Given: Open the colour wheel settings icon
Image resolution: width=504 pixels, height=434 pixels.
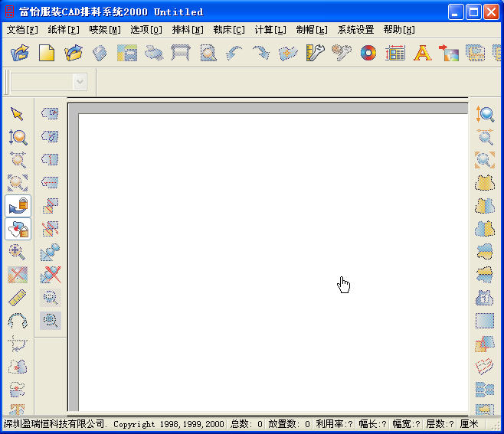Looking at the screenshot, I should (x=368, y=53).
